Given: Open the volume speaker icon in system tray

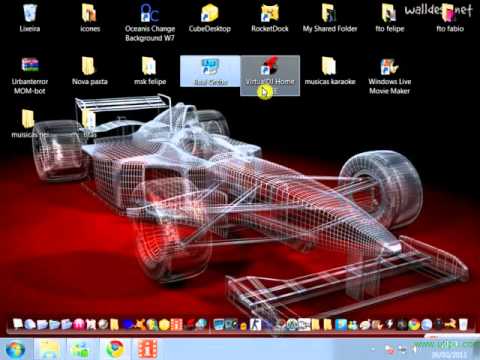Looking at the screenshot, I should [x=414, y=349].
